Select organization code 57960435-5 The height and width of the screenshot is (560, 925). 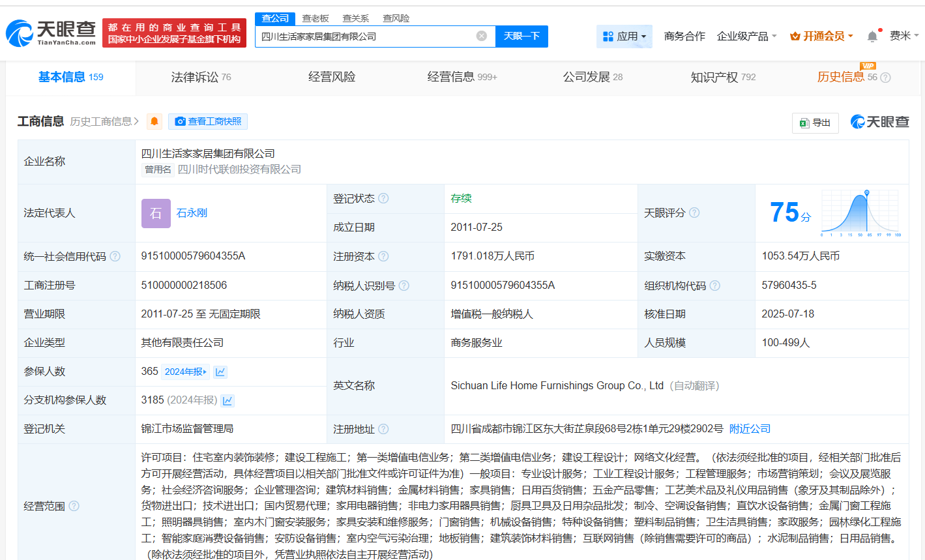tap(789, 286)
